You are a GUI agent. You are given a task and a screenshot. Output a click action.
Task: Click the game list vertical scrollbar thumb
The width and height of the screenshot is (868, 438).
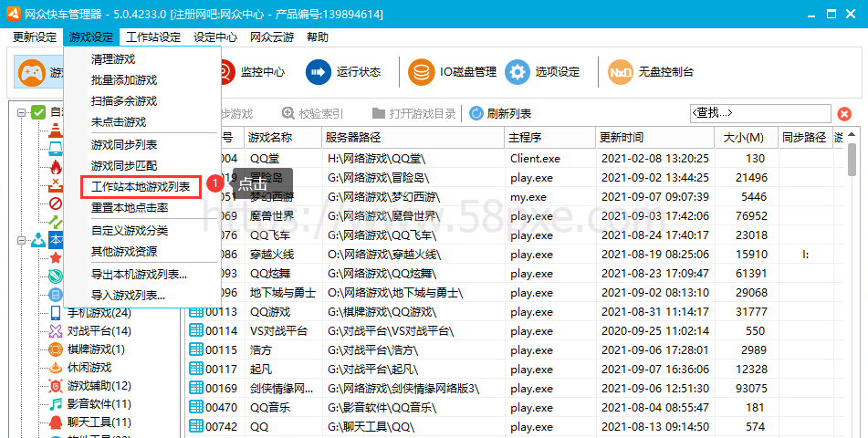point(852,159)
